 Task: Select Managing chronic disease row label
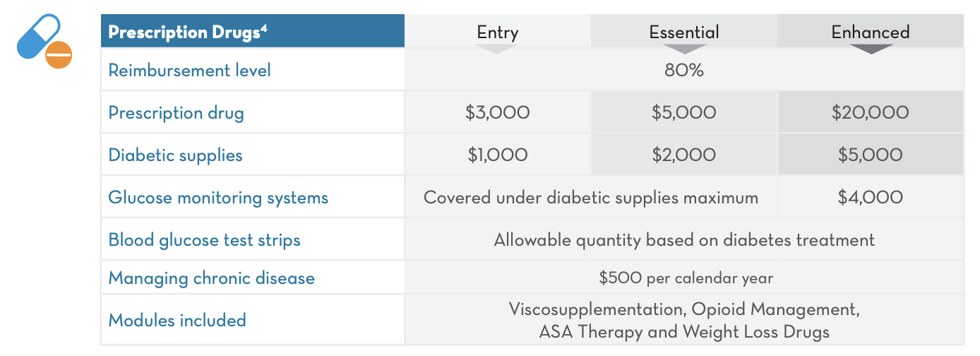[x=211, y=278]
